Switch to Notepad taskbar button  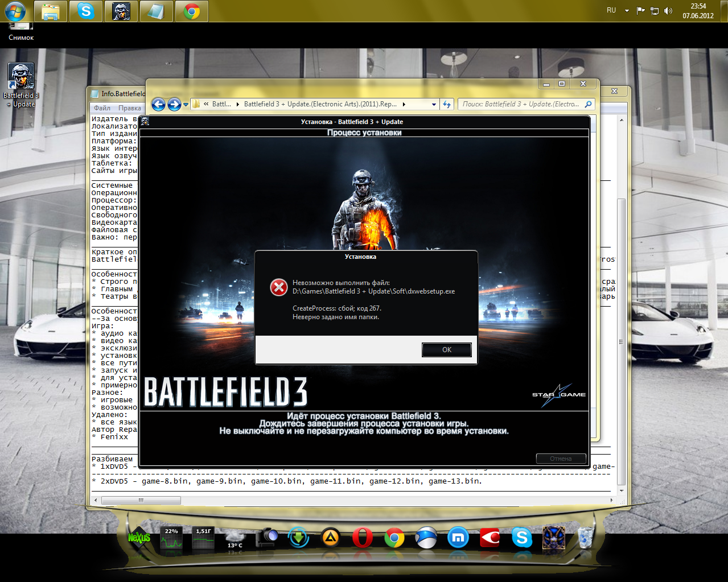pyautogui.click(x=157, y=11)
